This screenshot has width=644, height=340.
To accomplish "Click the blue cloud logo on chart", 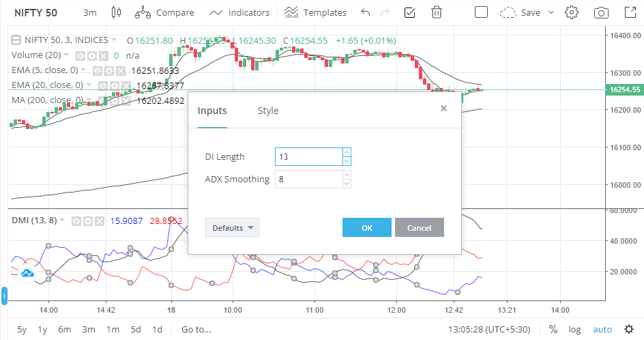I will coord(27,273).
